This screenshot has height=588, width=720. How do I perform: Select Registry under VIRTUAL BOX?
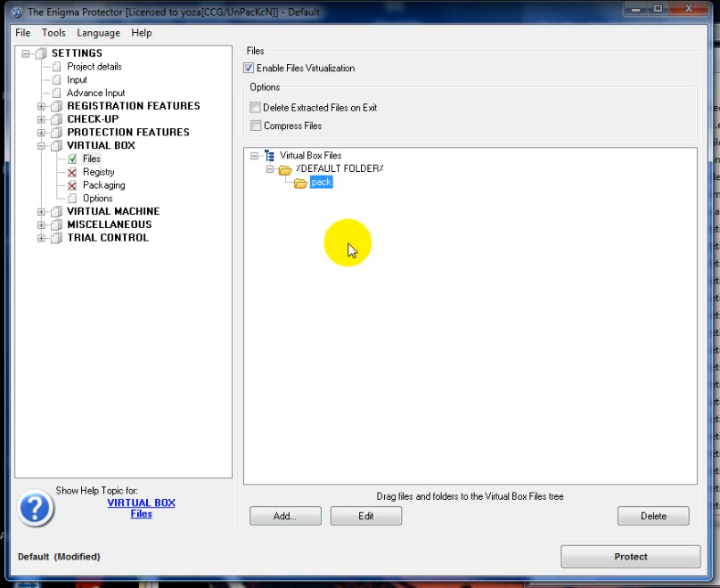99,172
